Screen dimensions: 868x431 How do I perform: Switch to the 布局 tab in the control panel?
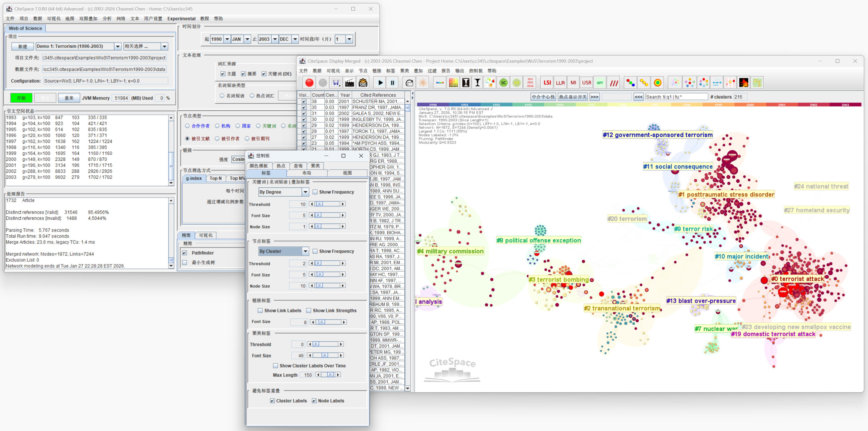pos(307,173)
